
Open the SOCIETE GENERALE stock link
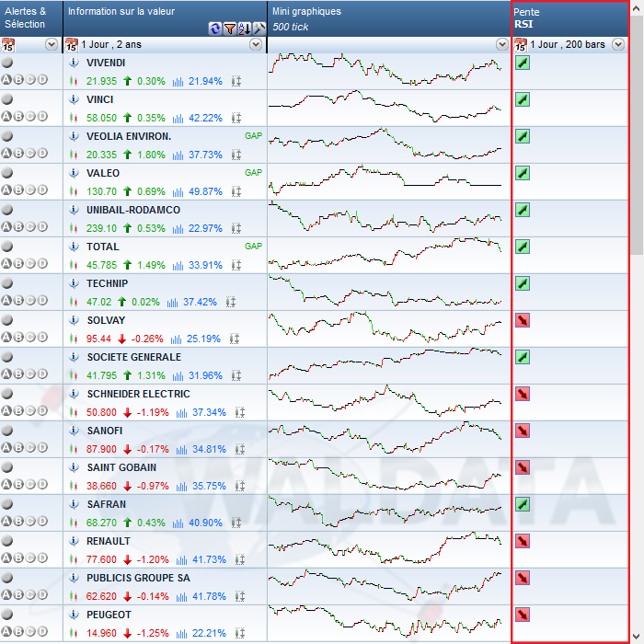click(133, 357)
